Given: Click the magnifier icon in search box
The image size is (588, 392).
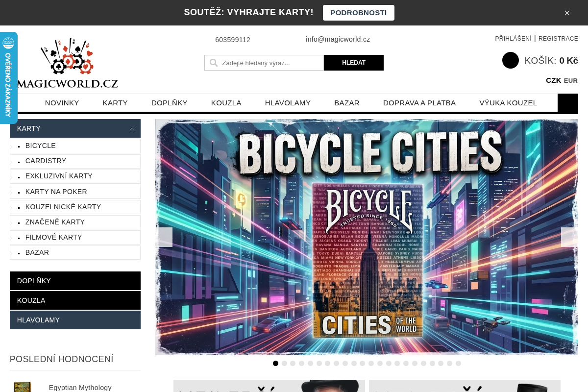Looking at the screenshot, I should pyautogui.click(x=214, y=63).
